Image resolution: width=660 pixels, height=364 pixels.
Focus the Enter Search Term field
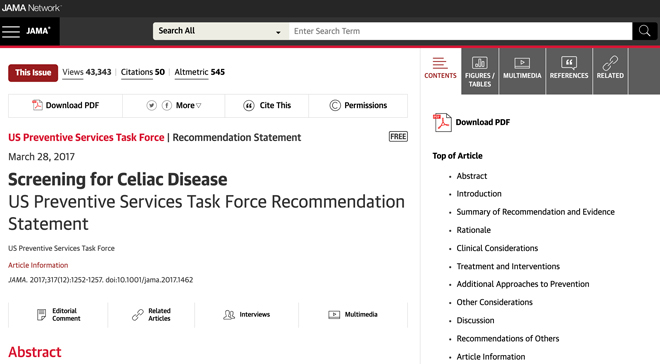tap(460, 31)
